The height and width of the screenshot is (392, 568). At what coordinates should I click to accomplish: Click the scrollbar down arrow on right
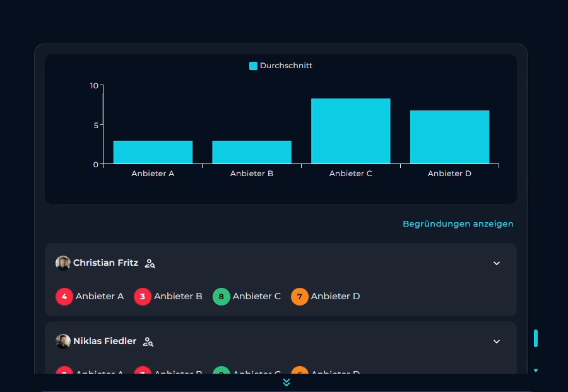click(536, 371)
